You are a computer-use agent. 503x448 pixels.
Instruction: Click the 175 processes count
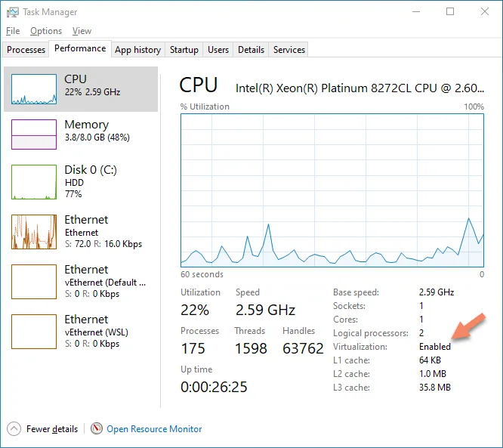click(x=193, y=348)
